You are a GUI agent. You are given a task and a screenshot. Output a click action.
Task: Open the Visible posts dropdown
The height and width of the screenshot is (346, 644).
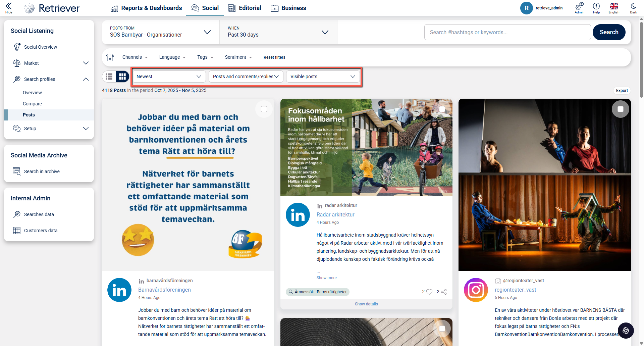[x=323, y=77]
